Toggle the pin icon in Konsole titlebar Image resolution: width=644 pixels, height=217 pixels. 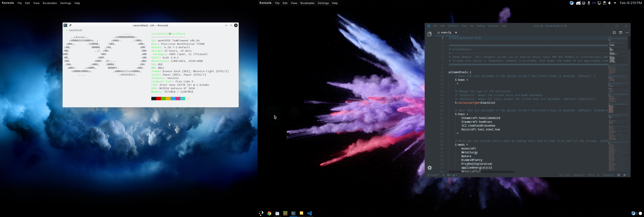[70, 25]
